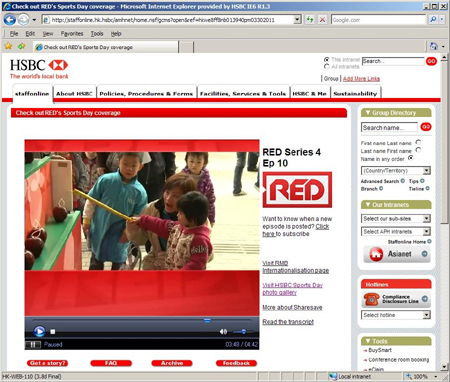Open the Country/Territory dropdown
This screenshot has width=450, height=382.
pos(396,171)
